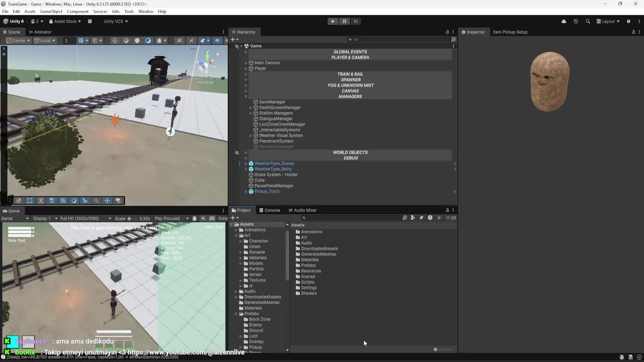Open the Window menu
This screenshot has height=362, width=644.
146,11
